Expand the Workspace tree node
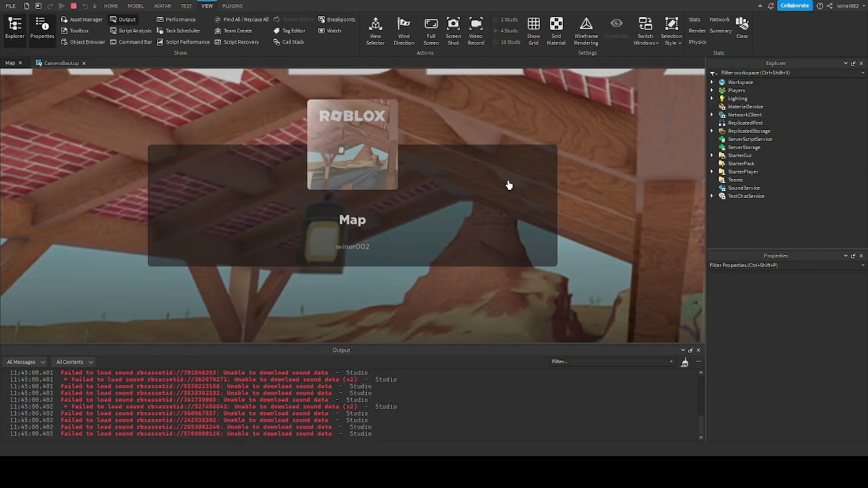 (x=712, y=82)
